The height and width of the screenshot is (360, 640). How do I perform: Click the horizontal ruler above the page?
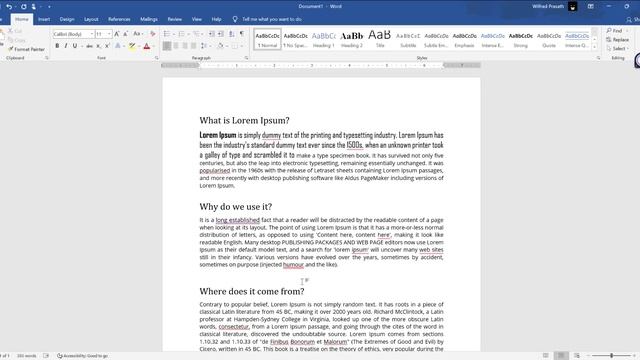coord(321,65)
